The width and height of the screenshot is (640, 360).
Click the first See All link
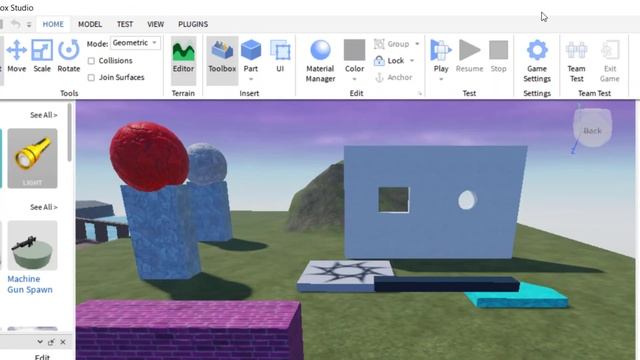click(x=44, y=115)
